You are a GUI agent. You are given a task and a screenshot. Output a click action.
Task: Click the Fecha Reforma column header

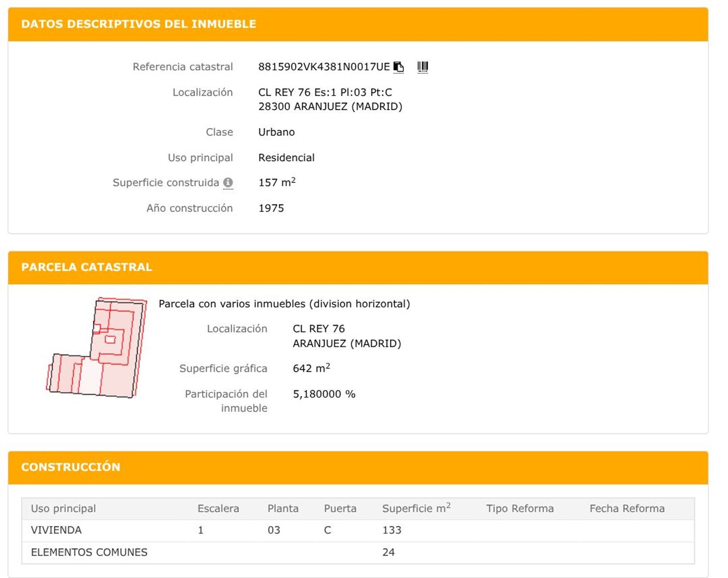[x=627, y=509]
